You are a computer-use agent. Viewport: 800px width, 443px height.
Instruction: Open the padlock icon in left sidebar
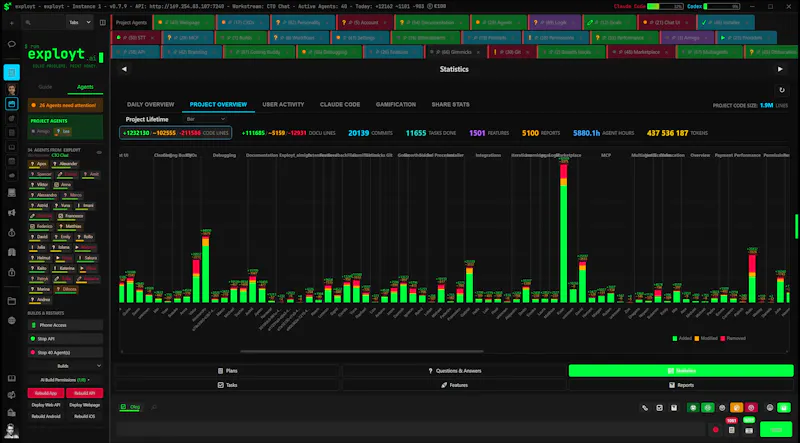[x=12, y=273]
